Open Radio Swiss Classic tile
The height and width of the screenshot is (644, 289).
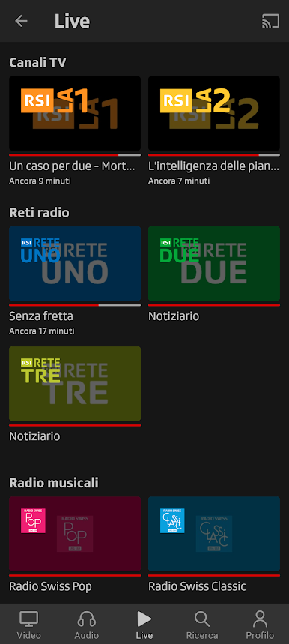point(214,534)
